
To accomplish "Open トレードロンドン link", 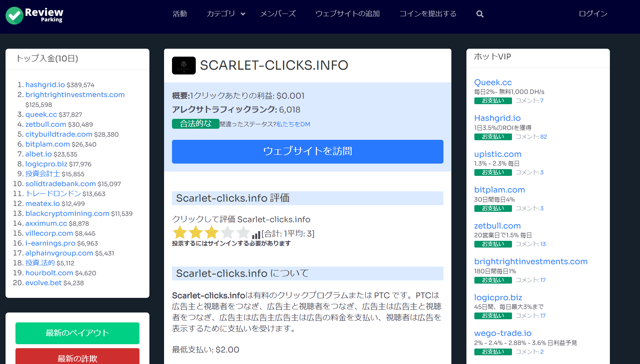I will pos(53,194).
